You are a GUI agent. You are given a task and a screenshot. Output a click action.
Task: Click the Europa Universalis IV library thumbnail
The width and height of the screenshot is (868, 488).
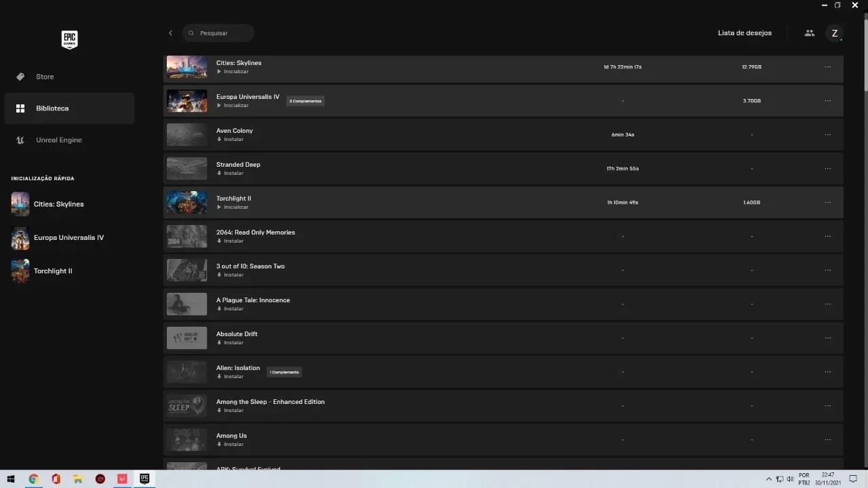point(186,101)
